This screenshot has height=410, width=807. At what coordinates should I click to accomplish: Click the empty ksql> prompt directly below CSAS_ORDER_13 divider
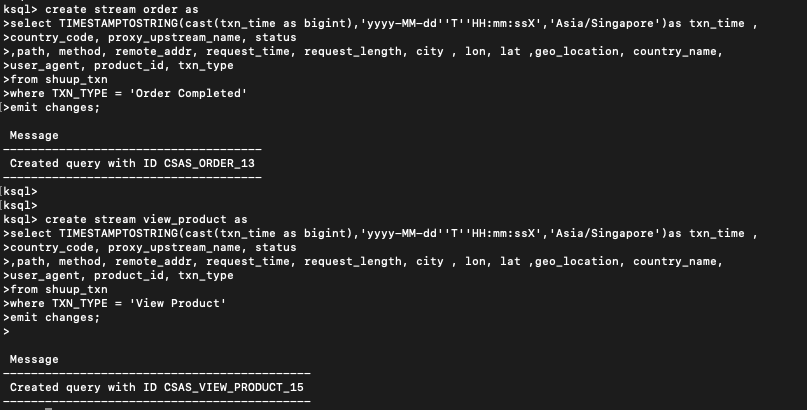click(x=20, y=192)
